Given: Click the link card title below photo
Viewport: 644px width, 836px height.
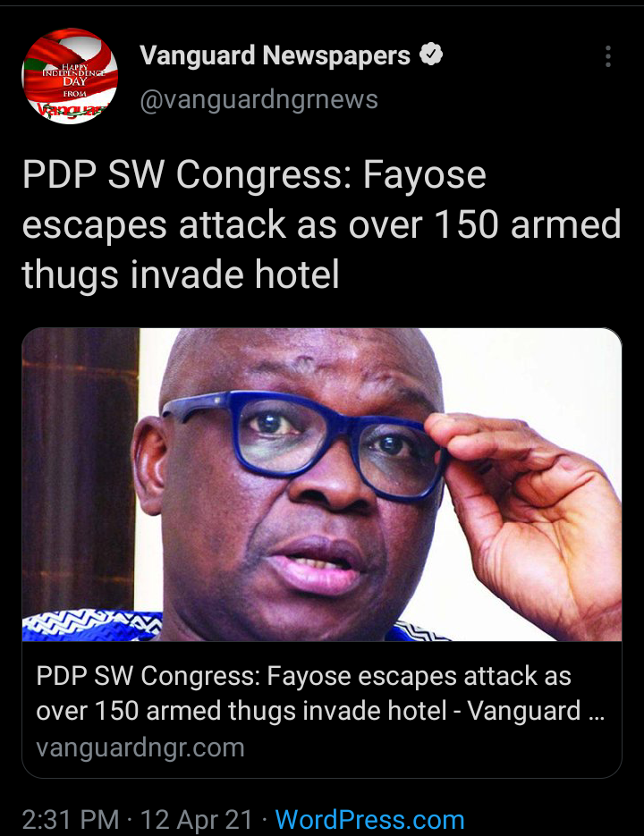Looking at the screenshot, I should [320, 693].
